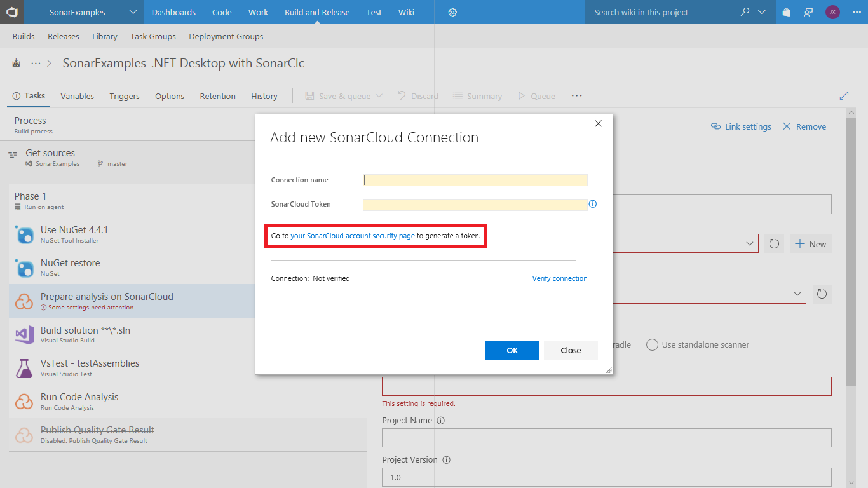
Task: Open the Work hub
Action: (x=258, y=12)
